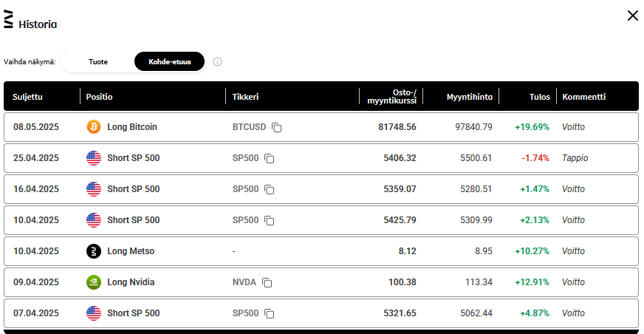644x334 pixels.
Task: Open the Long Metso position
Action: point(131,251)
